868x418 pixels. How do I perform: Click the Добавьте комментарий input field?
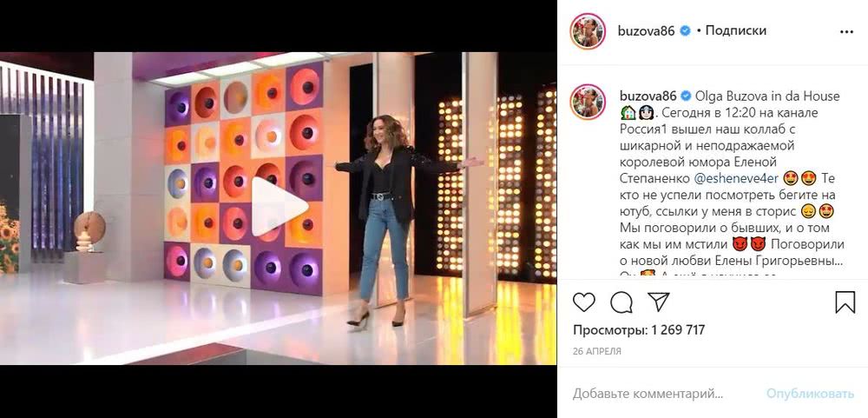(648, 395)
